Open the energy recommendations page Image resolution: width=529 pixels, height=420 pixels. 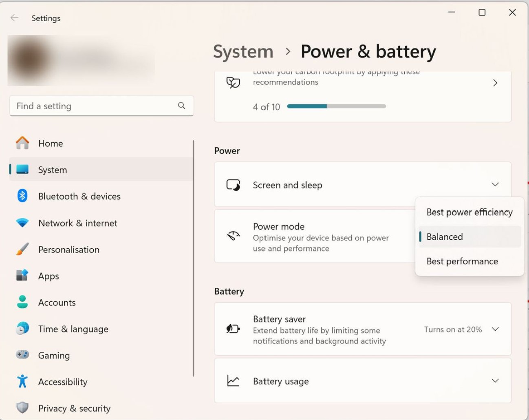point(495,83)
